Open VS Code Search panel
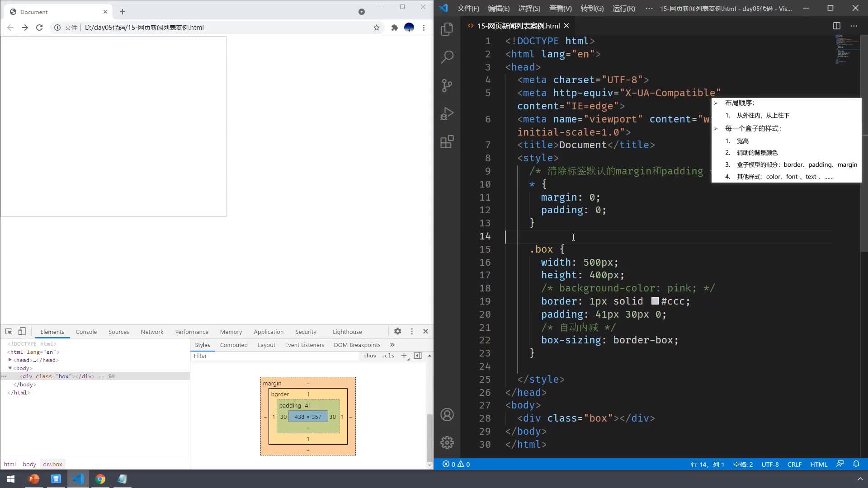 click(447, 57)
